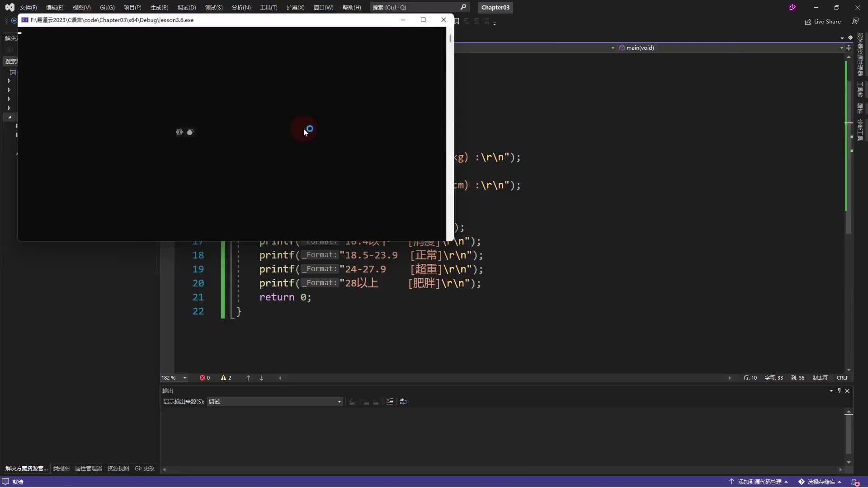Close the 输出 panel
This screenshot has height=488, width=868.
click(x=847, y=390)
